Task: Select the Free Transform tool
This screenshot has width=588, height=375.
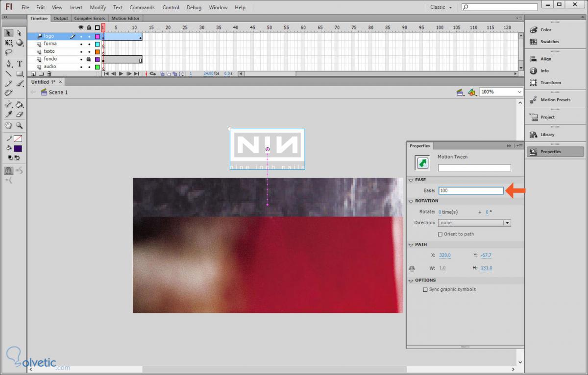Action: (x=8, y=43)
